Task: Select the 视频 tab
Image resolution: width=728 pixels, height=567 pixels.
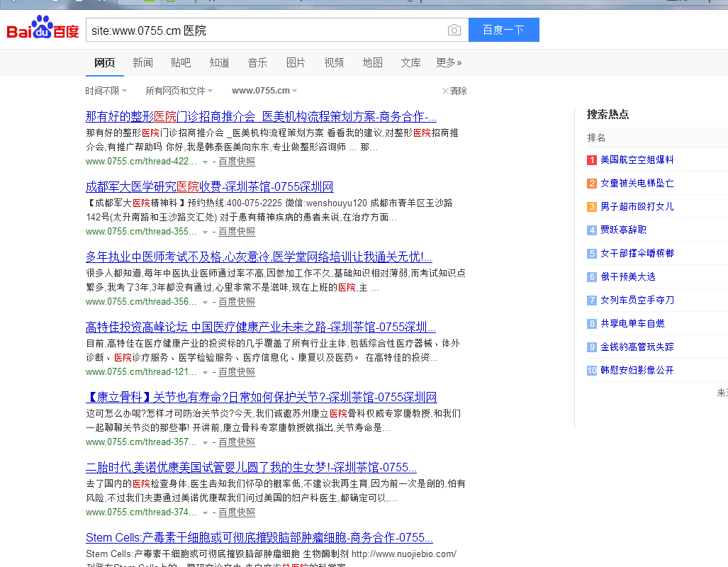Action: pyautogui.click(x=333, y=62)
